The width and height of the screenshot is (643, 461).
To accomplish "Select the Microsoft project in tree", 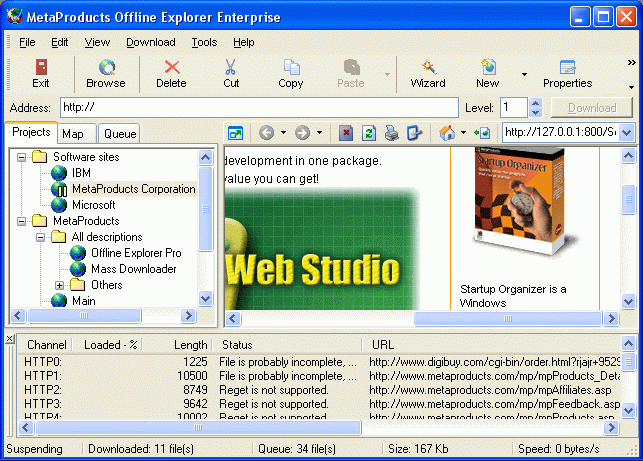I will pos(93,205).
